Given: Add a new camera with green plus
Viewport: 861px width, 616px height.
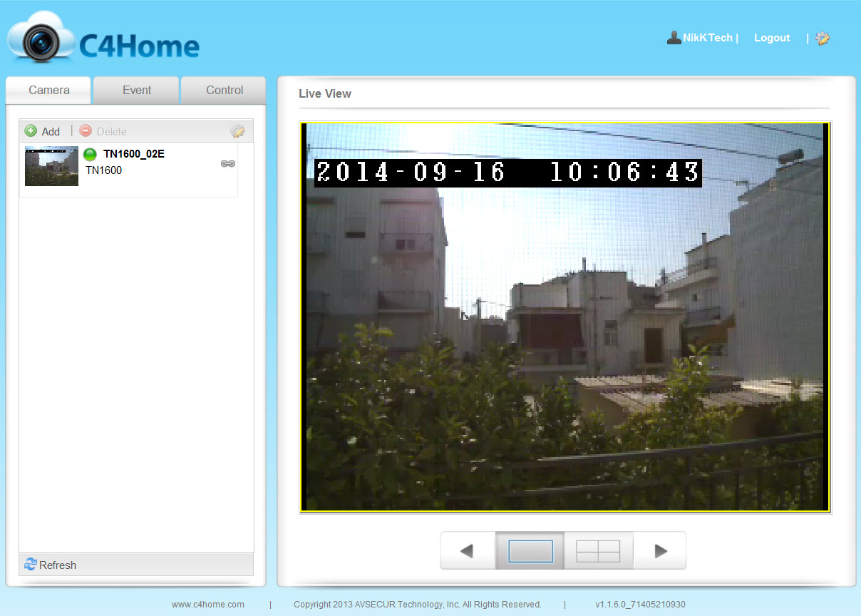Looking at the screenshot, I should point(42,131).
